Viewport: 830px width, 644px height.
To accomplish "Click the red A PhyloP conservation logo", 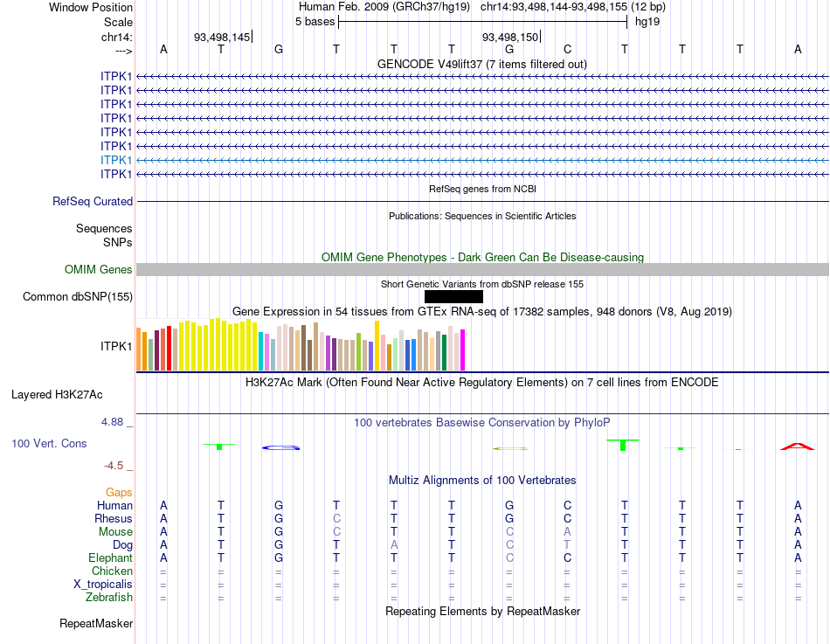I will pyautogui.click(x=798, y=447).
